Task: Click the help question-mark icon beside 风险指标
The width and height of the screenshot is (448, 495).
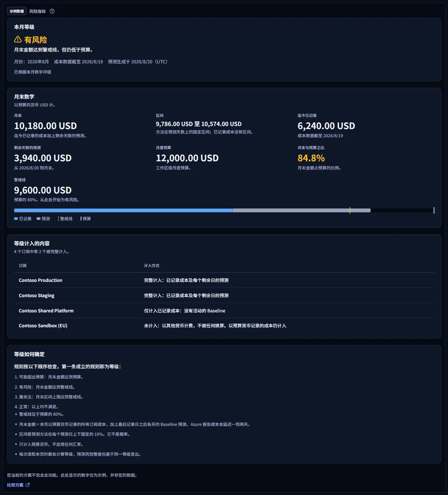Action: pos(52,11)
